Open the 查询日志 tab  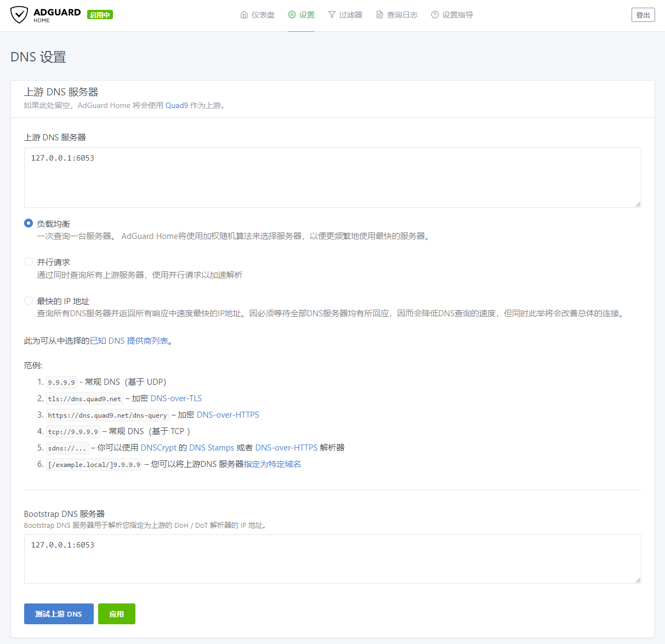click(x=402, y=15)
